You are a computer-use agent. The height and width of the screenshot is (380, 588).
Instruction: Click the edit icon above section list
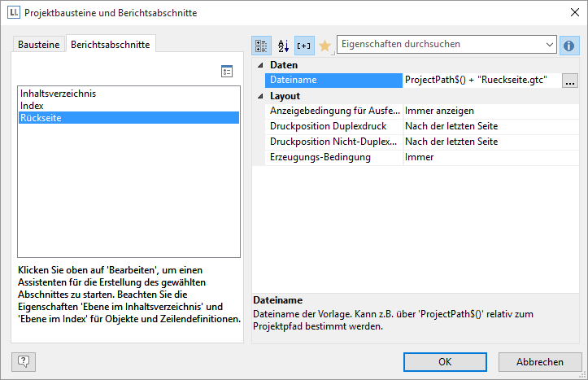[227, 72]
